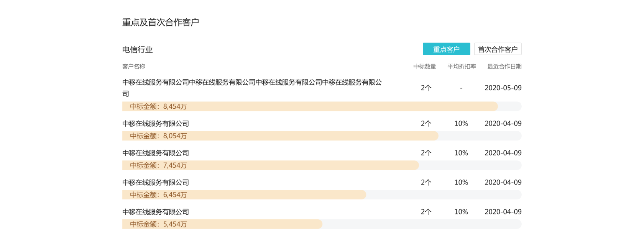Open customer above the 7,454万 bar
644x245 pixels.
tap(156, 153)
